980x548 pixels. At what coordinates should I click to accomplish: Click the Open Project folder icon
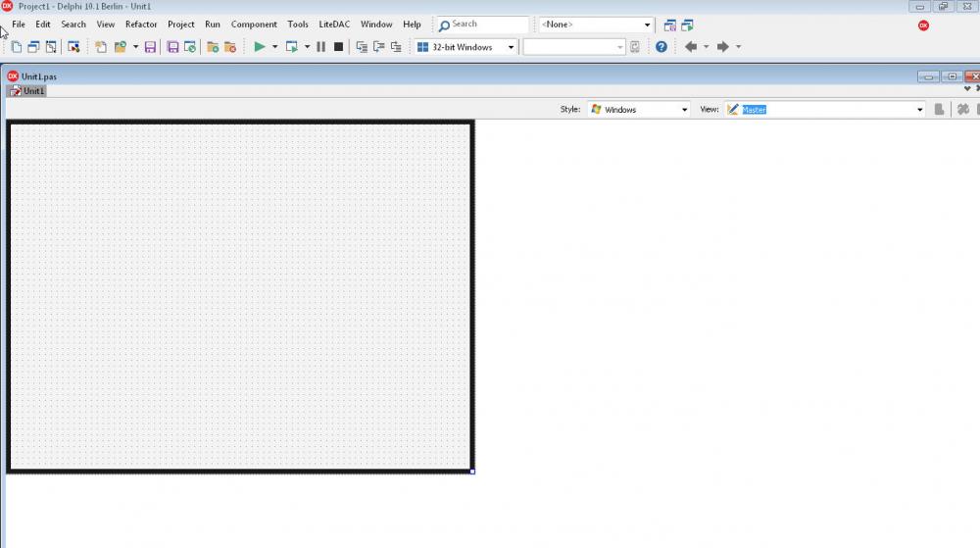tap(120, 47)
